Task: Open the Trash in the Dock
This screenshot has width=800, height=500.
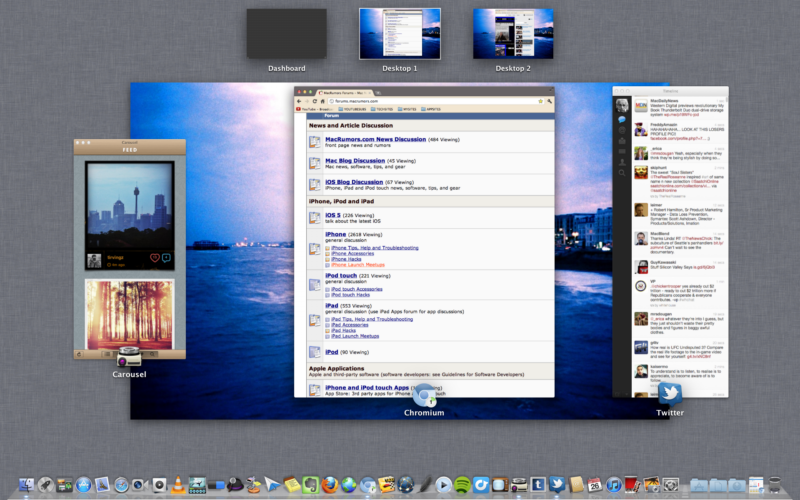Action: tap(774, 485)
